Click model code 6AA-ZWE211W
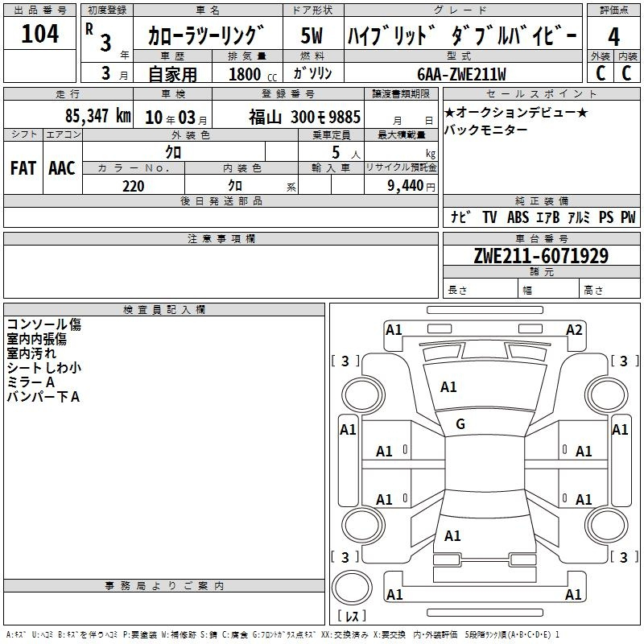 [x=461, y=74]
